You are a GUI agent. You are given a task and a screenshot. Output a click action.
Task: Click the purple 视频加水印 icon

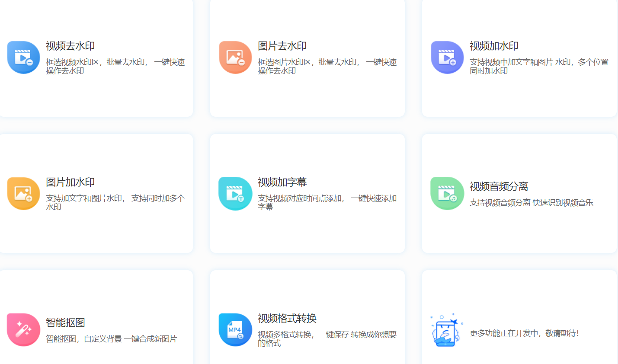pos(447,57)
